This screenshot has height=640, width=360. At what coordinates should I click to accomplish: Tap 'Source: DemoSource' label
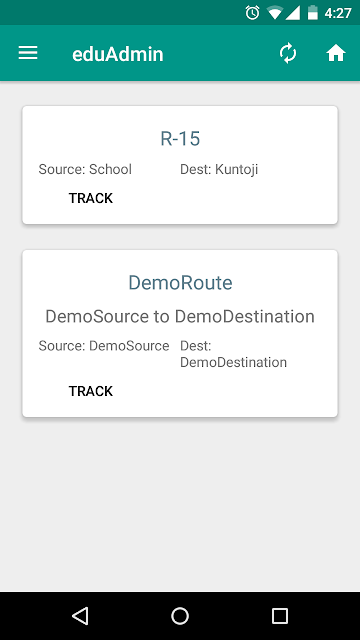[x=104, y=346]
